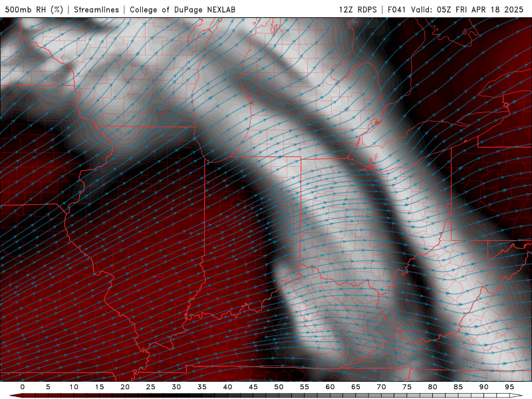532x399 pixels.
Task: Click the 70 label on the colorbar
Action: tap(381, 387)
